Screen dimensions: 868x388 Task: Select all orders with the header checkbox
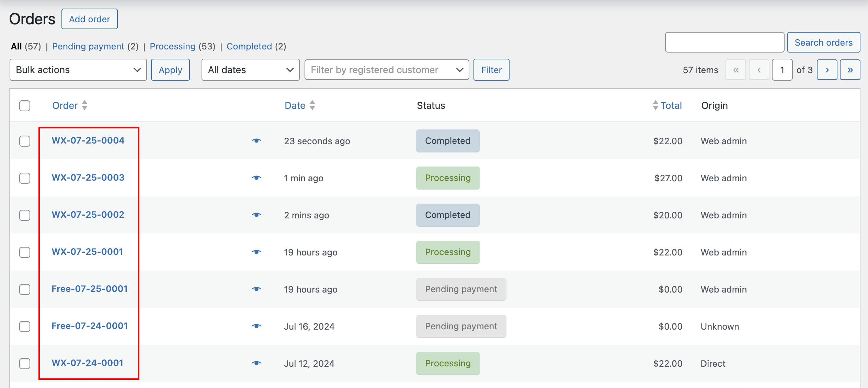click(x=24, y=106)
